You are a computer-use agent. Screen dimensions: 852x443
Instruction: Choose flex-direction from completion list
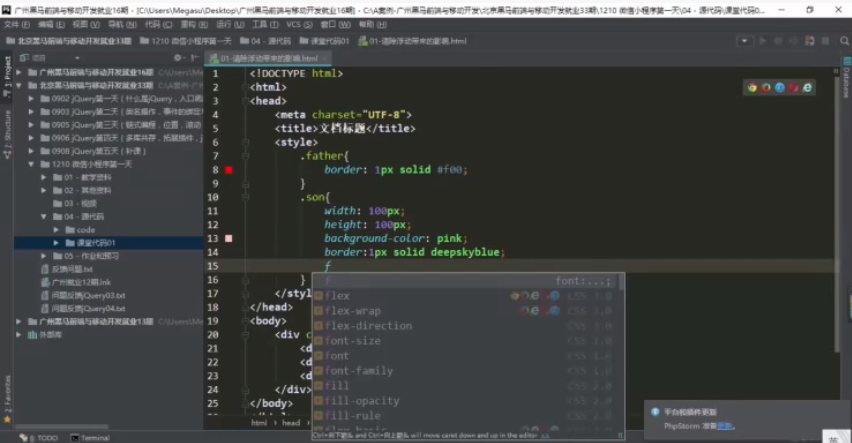pos(467,326)
